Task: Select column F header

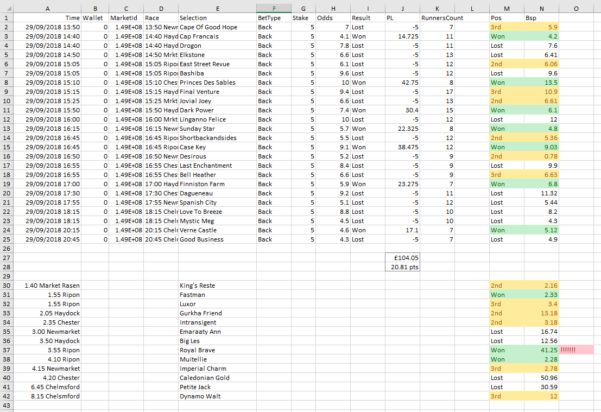Action: click(x=274, y=8)
